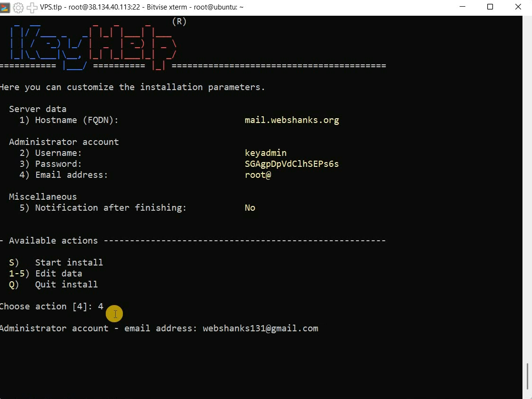The image size is (532, 399).
Task: Click the 'Quit install' action line
Action: click(x=53, y=284)
